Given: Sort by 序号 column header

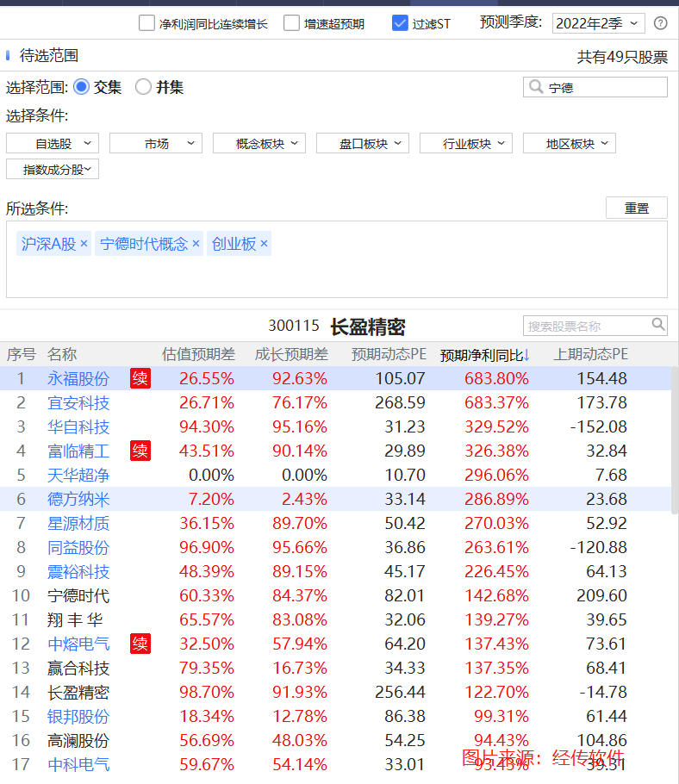Looking at the screenshot, I should [x=21, y=354].
